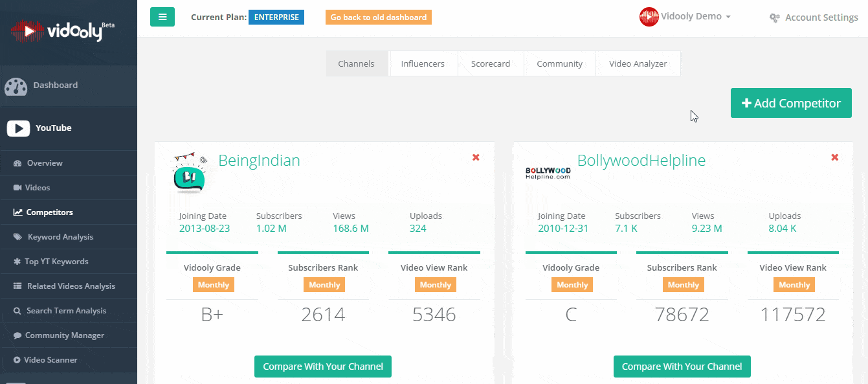
Task: Click the Add Competitor button
Action: click(791, 103)
